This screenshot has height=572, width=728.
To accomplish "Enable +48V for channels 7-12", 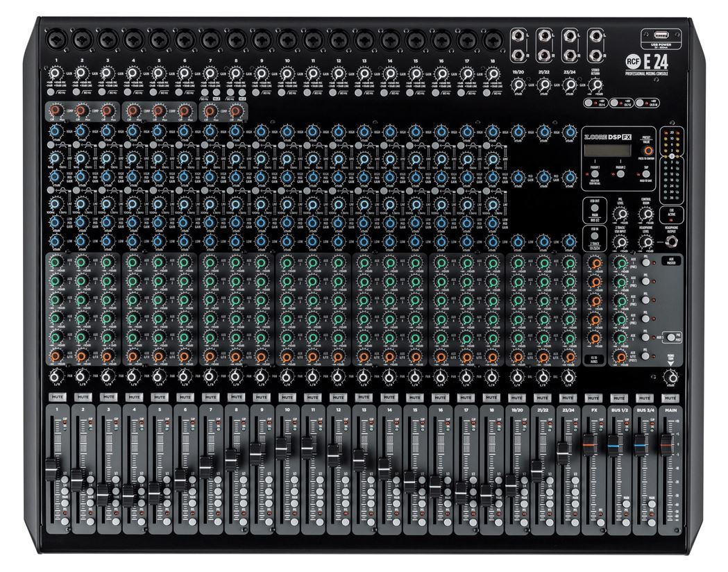I will pos(616,103).
